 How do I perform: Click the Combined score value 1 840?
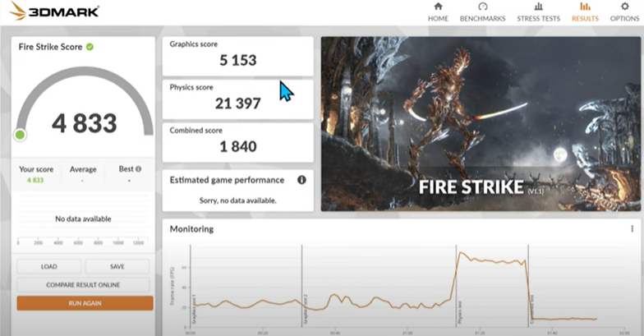point(238,146)
